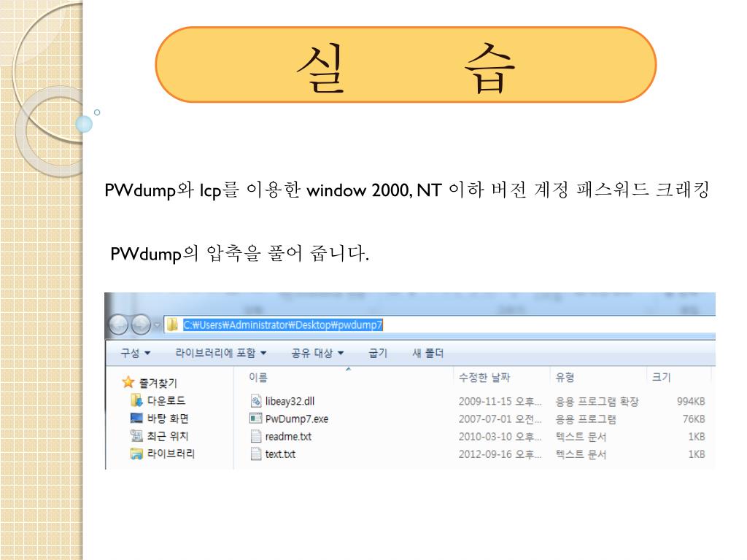Sort by 이름 column header

click(x=258, y=377)
